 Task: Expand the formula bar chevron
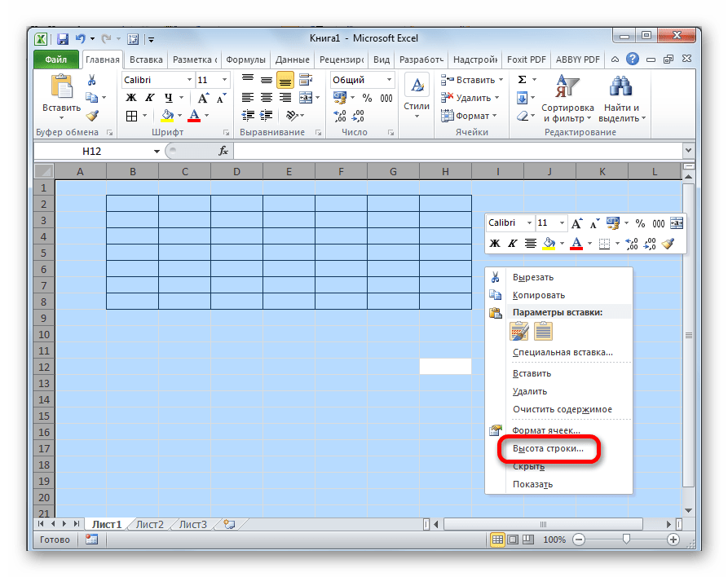[688, 151]
